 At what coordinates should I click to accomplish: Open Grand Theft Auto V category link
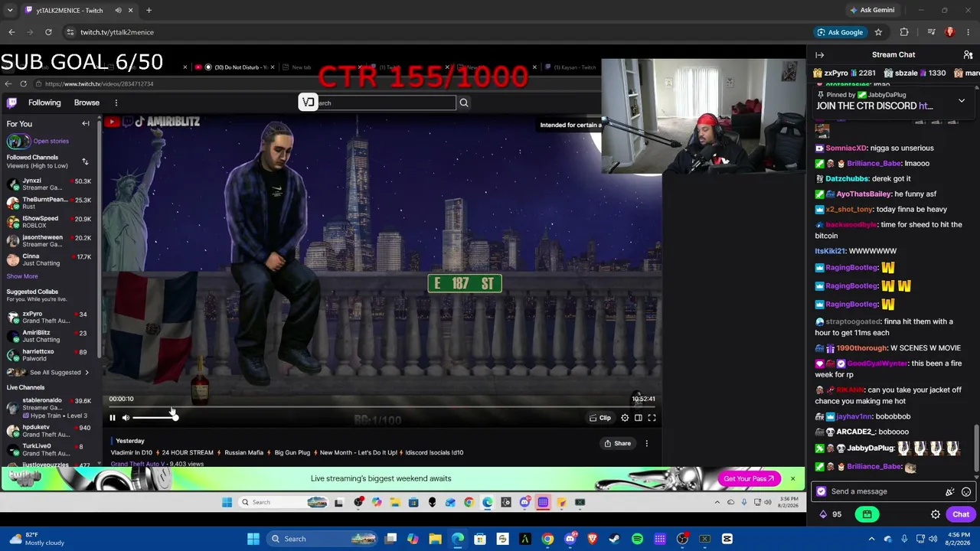pyautogui.click(x=138, y=464)
